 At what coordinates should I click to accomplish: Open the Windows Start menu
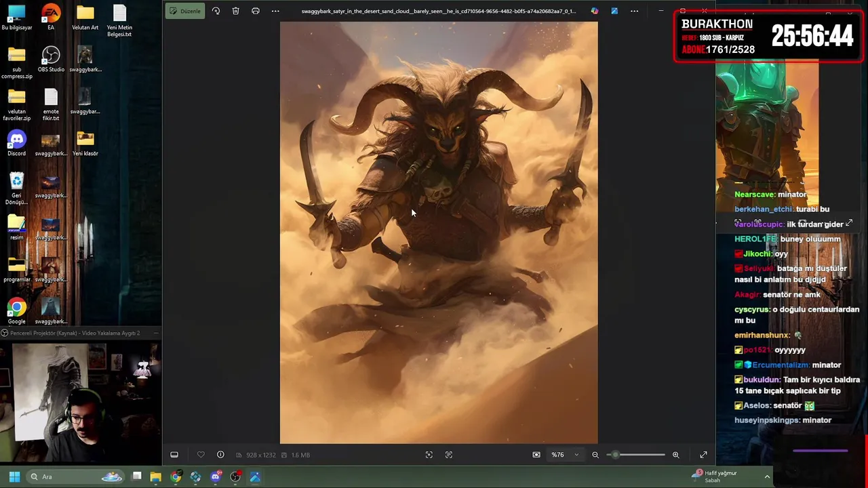click(14, 476)
